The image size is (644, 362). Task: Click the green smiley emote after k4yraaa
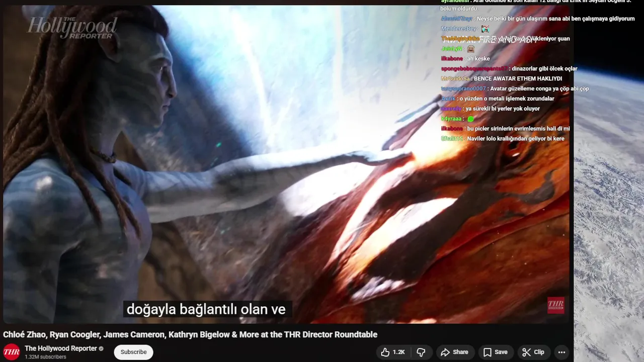click(470, 119)
